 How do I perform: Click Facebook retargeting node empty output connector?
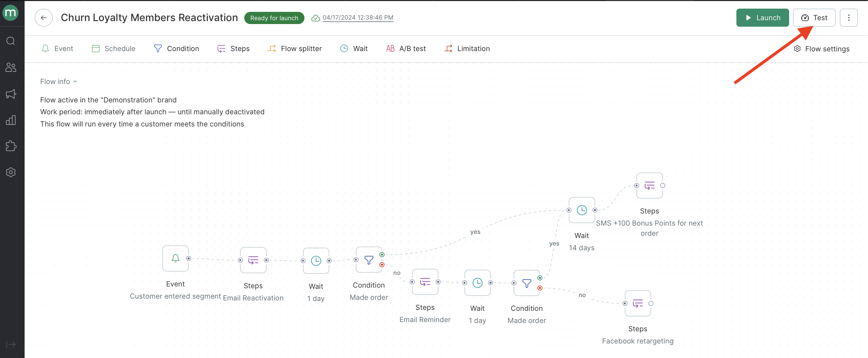click(651, 303)
